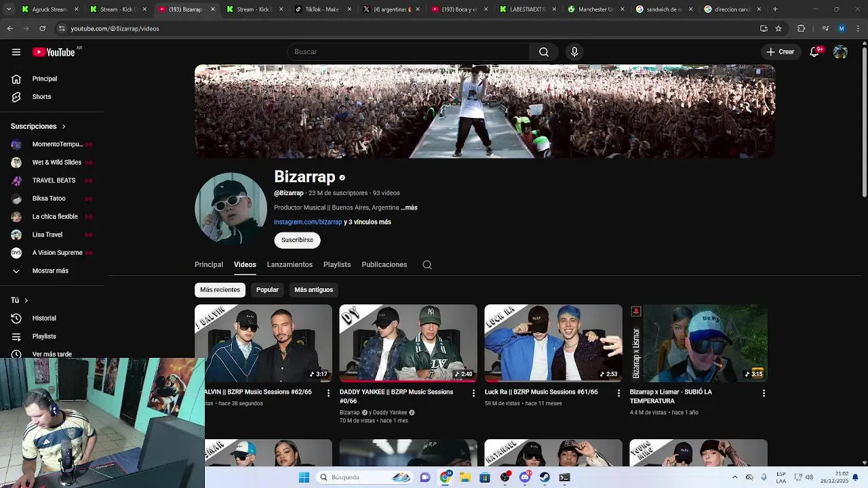Open browser extensions puzzle icon

[801, 28]
